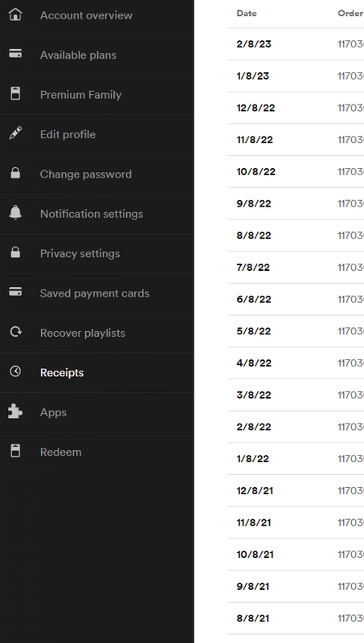The image size is (364, 643).
Task: Click the device icon beside Redeem
Action: pyautogui.click(x=15, y=451)
